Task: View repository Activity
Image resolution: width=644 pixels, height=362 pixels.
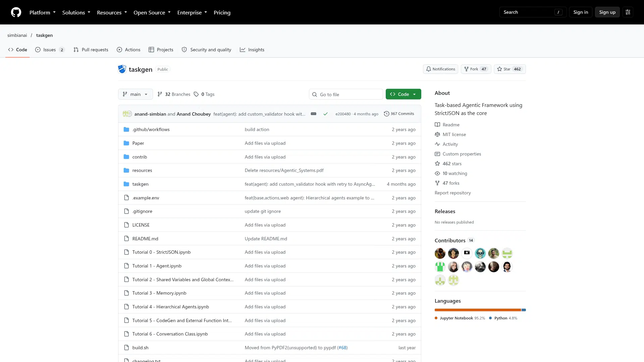Action: coord(446,144)
